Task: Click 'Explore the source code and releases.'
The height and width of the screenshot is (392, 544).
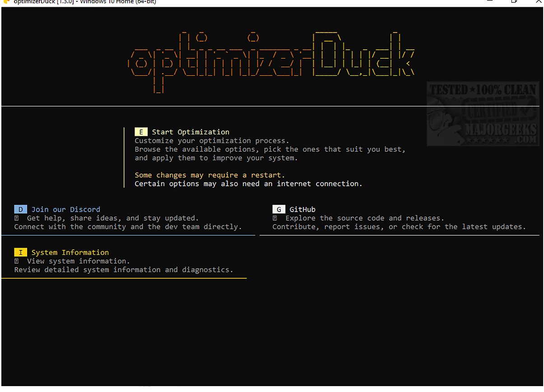Action: coord(365,218)
